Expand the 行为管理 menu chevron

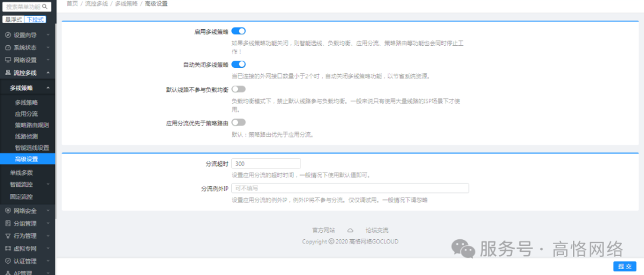(48, 236)
